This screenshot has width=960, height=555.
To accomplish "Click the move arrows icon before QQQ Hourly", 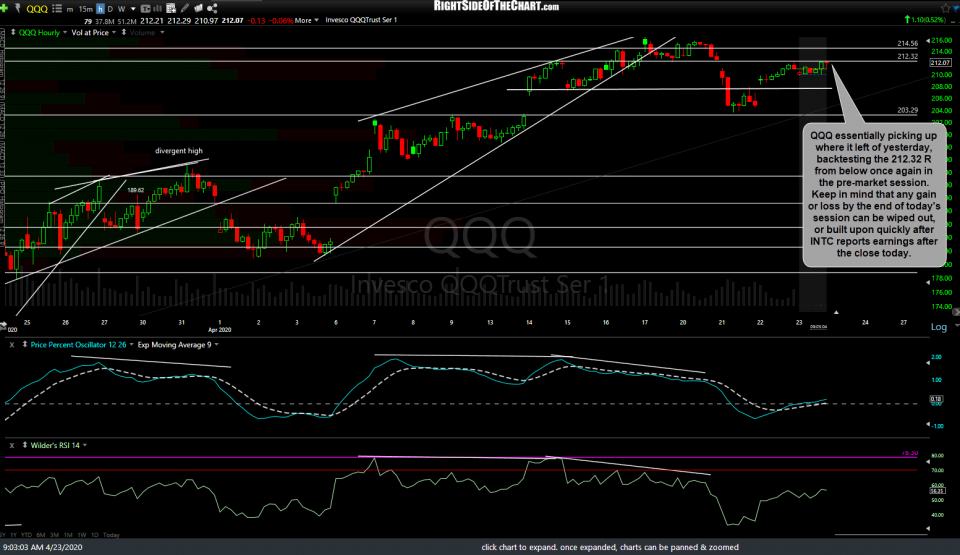I will click(x=13, y=32).
